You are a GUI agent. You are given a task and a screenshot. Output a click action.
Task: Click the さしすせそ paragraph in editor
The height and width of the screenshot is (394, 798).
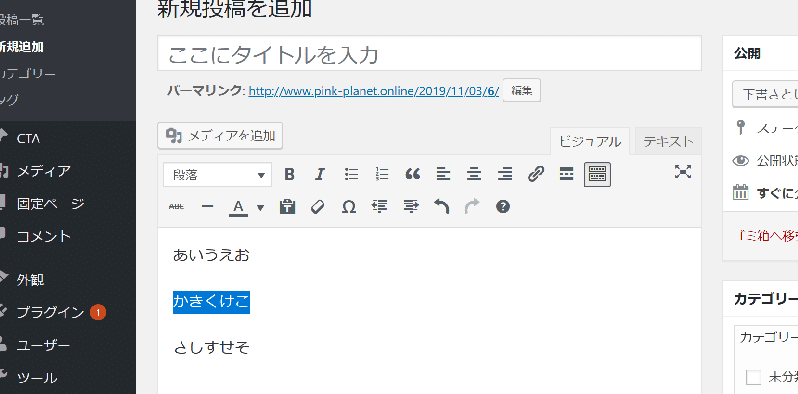[211, 348]
